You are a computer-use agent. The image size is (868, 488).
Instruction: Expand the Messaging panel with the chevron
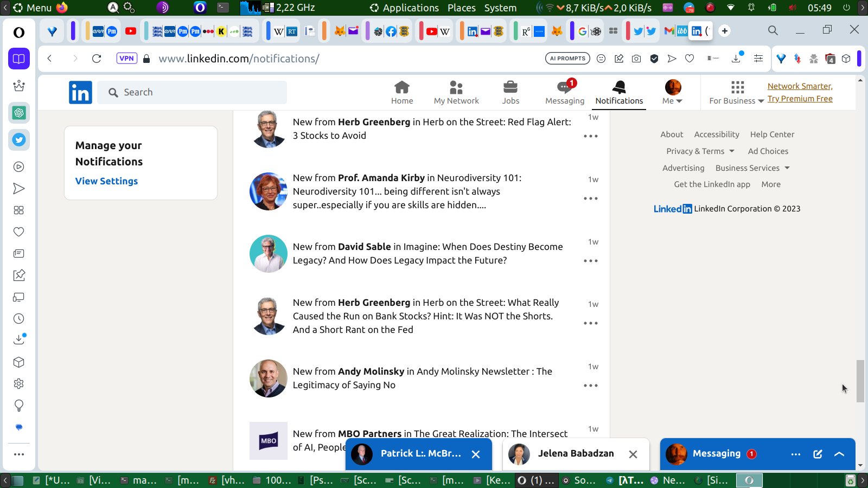(x=839, y=454)
